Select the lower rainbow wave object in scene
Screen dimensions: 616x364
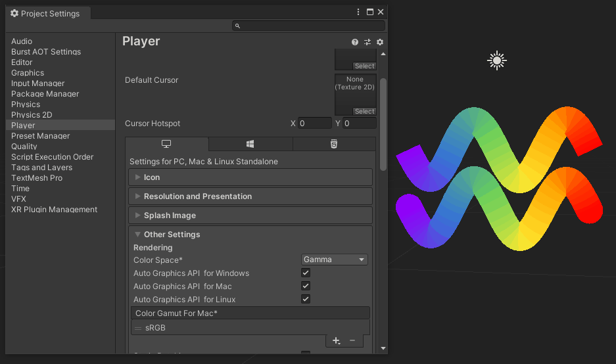tap(499, 208)
